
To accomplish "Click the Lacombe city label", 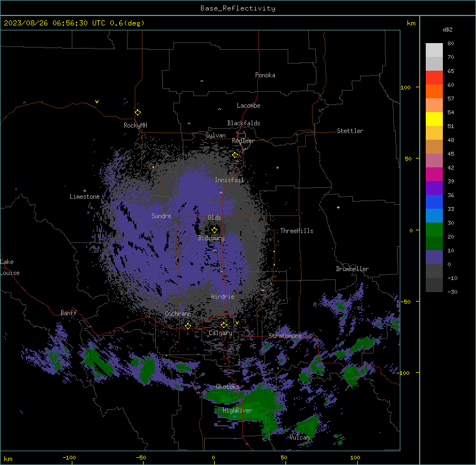I will 248,105.
